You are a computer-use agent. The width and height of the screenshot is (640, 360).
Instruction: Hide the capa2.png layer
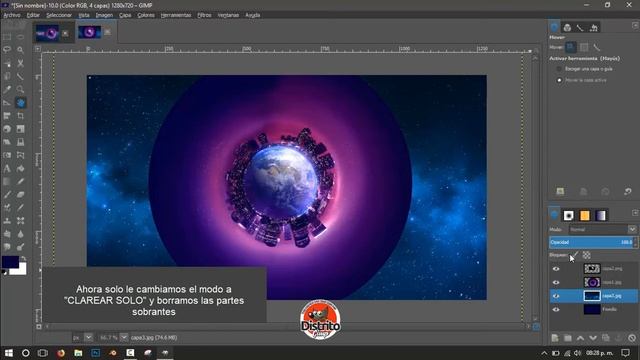556,269
